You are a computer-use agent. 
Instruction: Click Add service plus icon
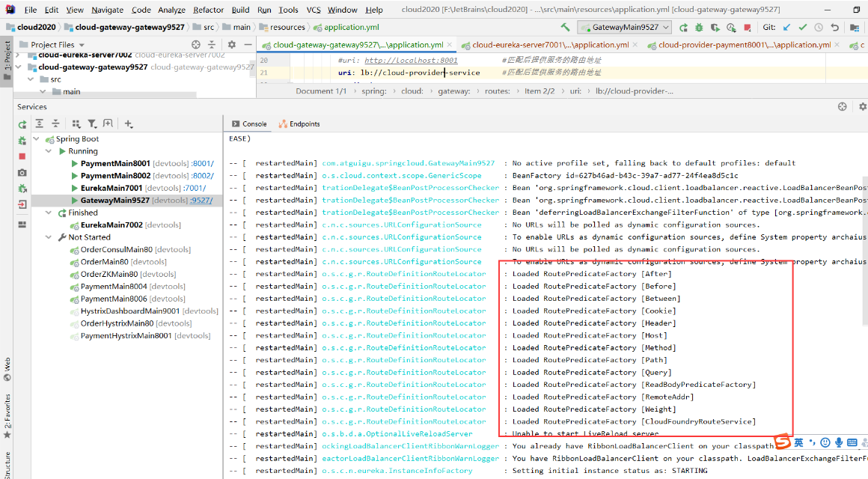click(x=129, y=123)
